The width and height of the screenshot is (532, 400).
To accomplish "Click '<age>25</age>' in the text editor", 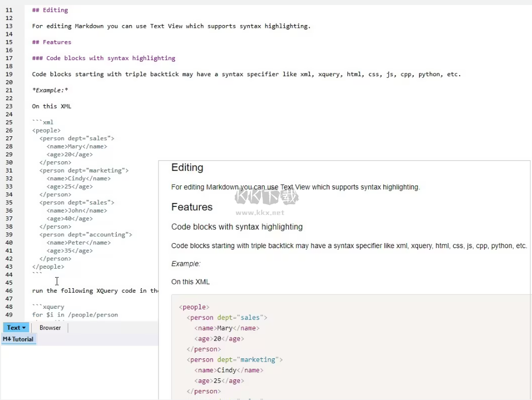I will click(x=70, y=186).
